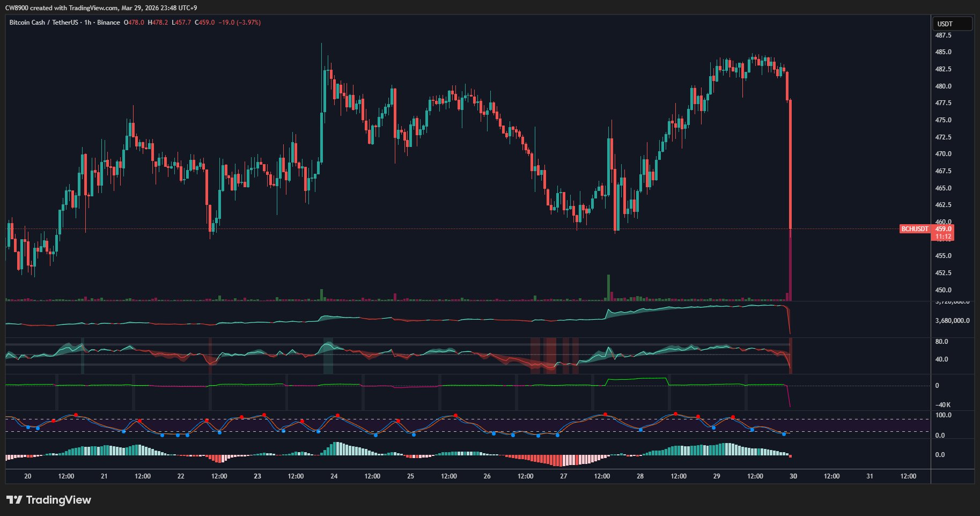Screen dimensions: 980x516
Task: Click the BCHUSDT price label tag
Action: tap(915, 229)
